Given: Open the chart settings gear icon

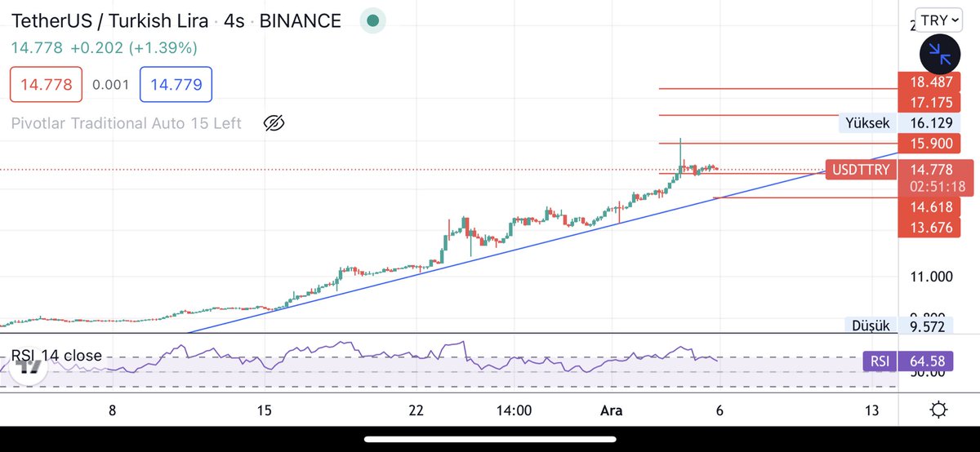Looking at the screenshot, I should (939, 410).
